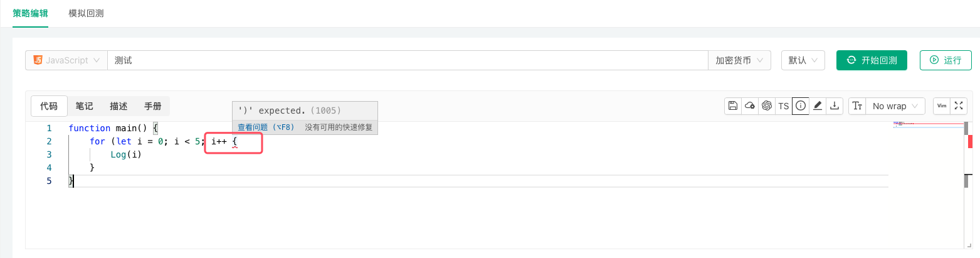Click the pencil edit icon

tap(817, 106)
